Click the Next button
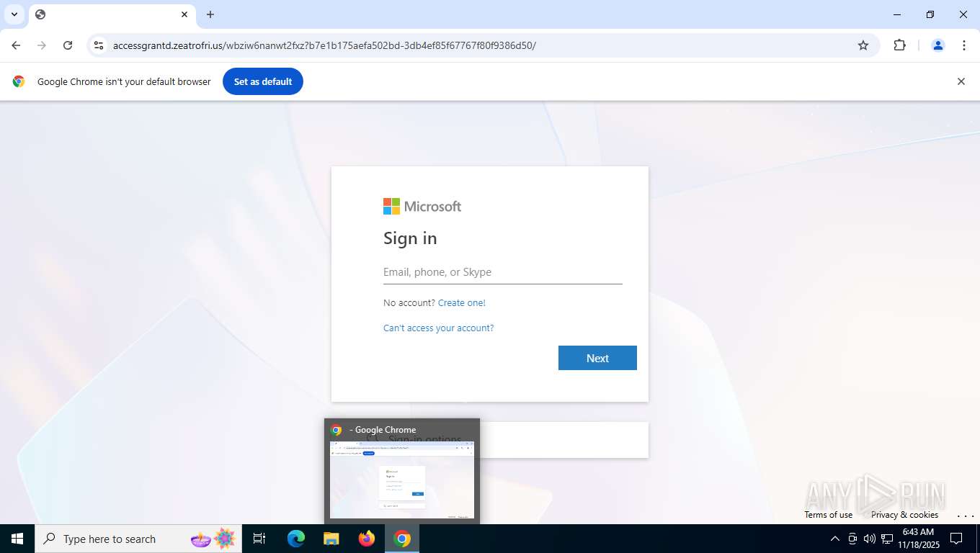The height and width of the screenshot is (553, 980). (x=597, y=358)
